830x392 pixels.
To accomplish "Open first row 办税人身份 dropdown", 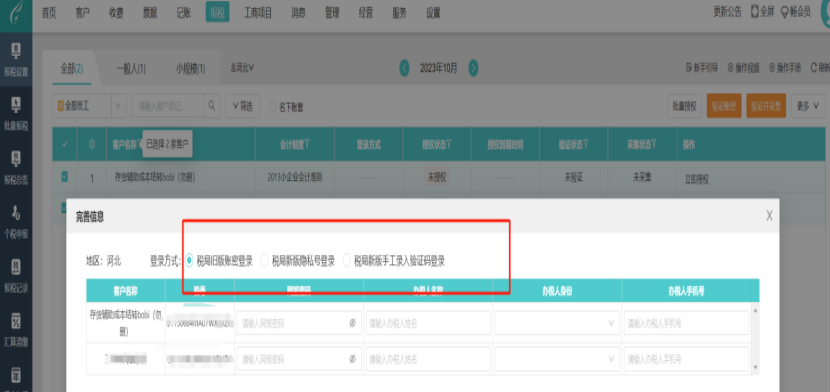I will [x=556, y=323].
